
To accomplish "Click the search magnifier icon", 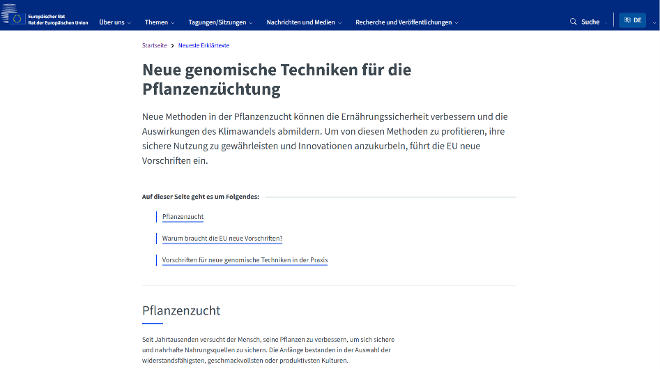I will tap(573, 21).
